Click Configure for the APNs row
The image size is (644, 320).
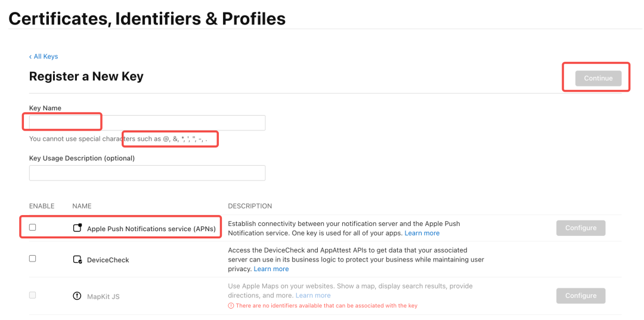click(x=581, y=228)
